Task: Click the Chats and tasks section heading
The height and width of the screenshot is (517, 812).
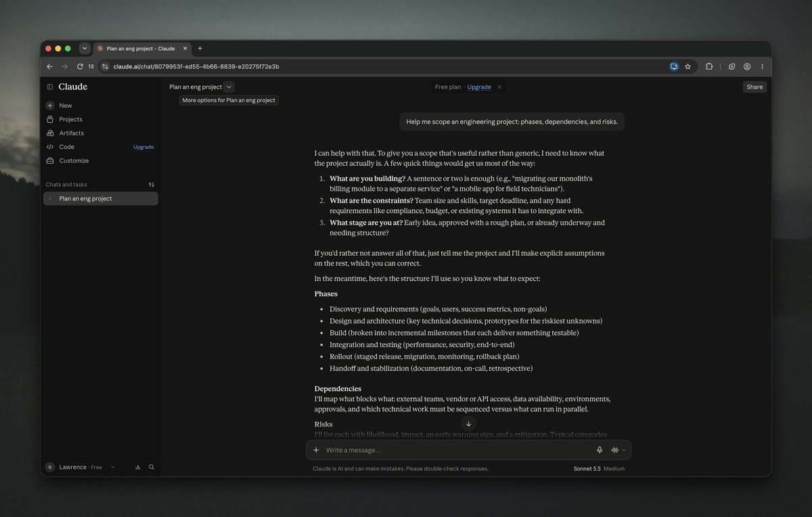Action: point(66,184)
